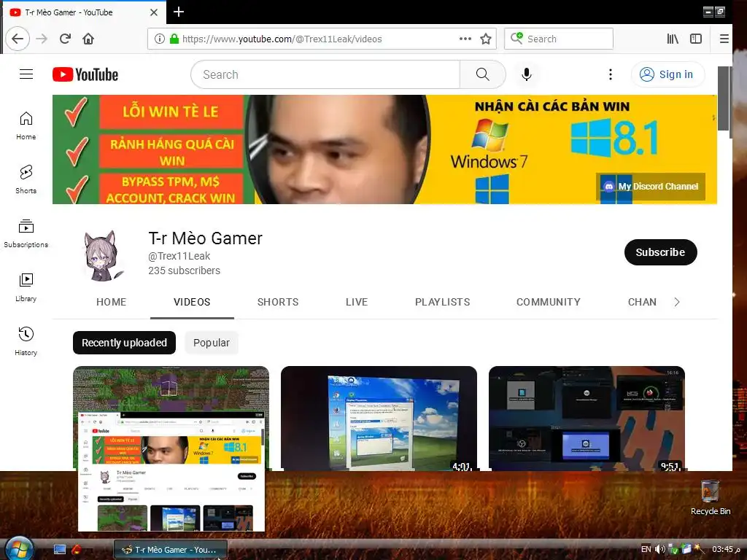747x560 pixels.
Task: Click the green padlock security icon
Action: 174,39
